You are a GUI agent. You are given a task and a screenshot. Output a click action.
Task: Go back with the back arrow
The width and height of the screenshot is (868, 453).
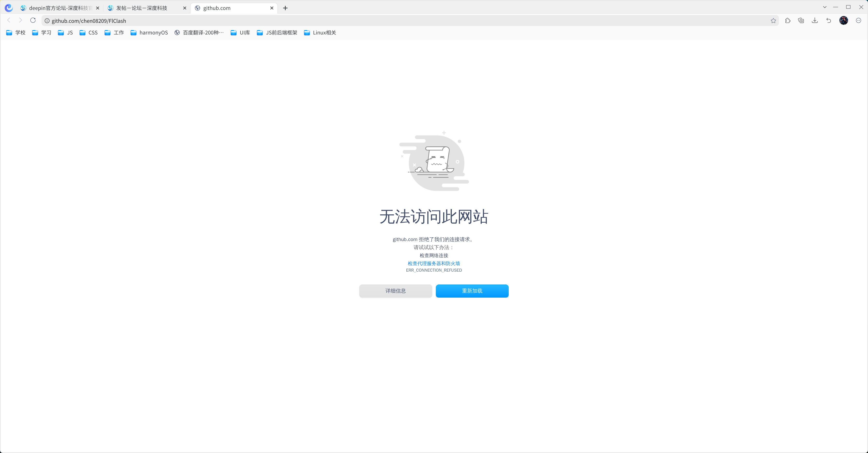pos(9,21)
